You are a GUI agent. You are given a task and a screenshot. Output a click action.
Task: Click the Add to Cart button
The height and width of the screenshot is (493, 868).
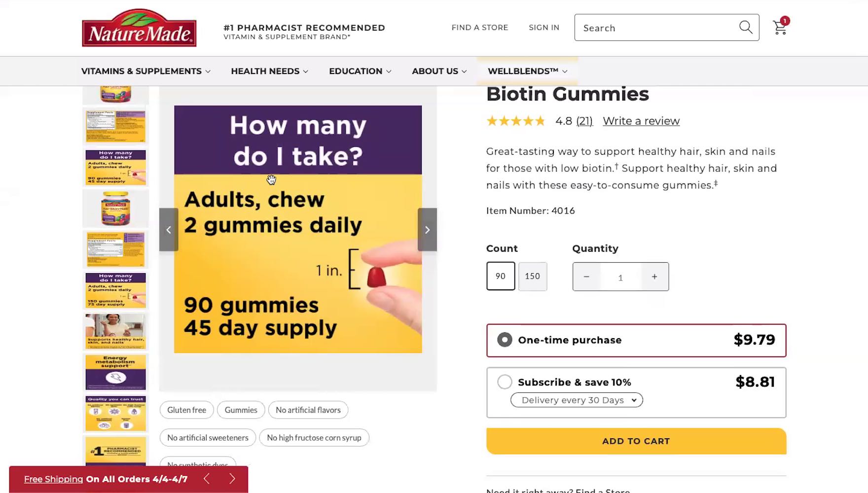636,441
